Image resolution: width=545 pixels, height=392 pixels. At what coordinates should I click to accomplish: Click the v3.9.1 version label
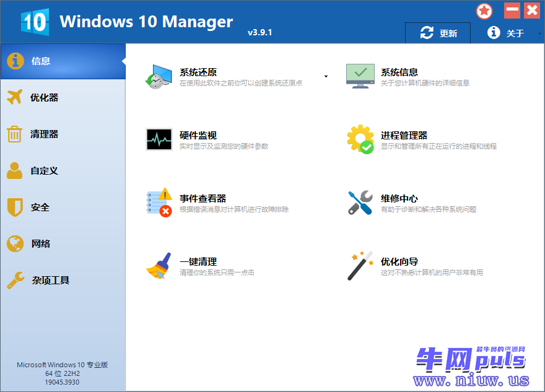[260, 32]
